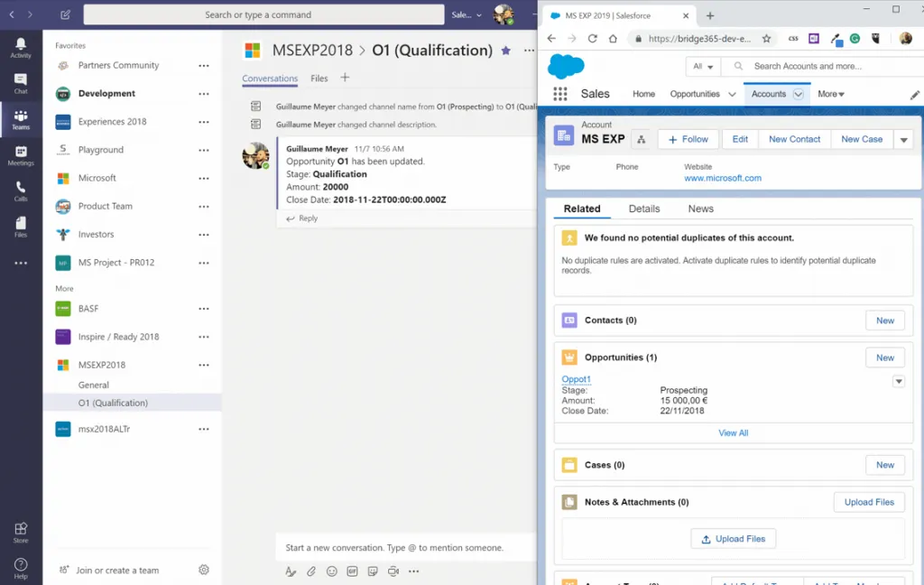
Task: Open more options for Development team
Action: click(204, 94)
